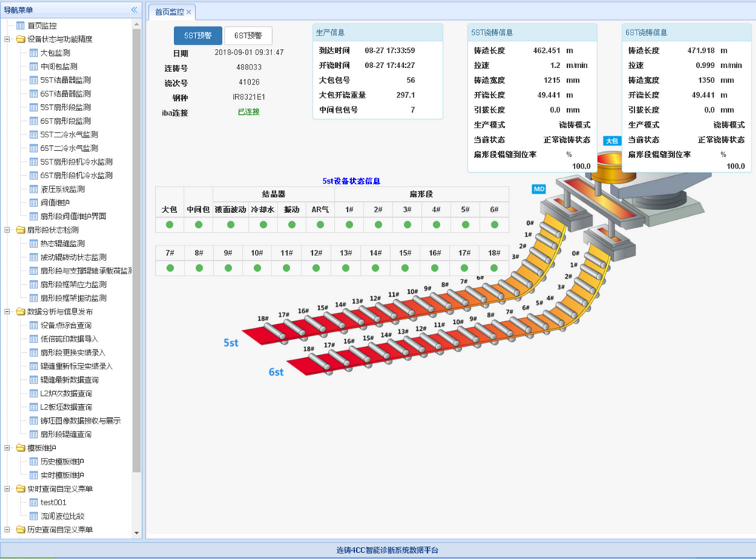The height and width of the screenshot is (559, 756).
Task: Click the blue 大包 label icon
Action: [x=612, y=141]
